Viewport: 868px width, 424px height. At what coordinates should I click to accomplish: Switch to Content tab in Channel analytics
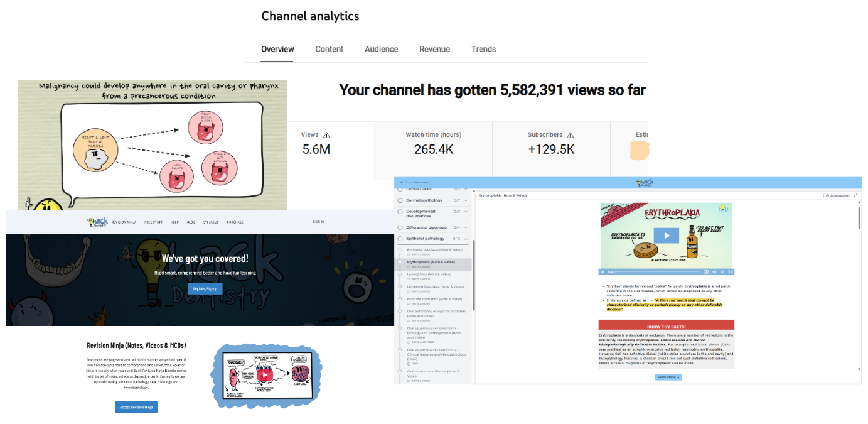pyautogui.click(x=330, y=49)
